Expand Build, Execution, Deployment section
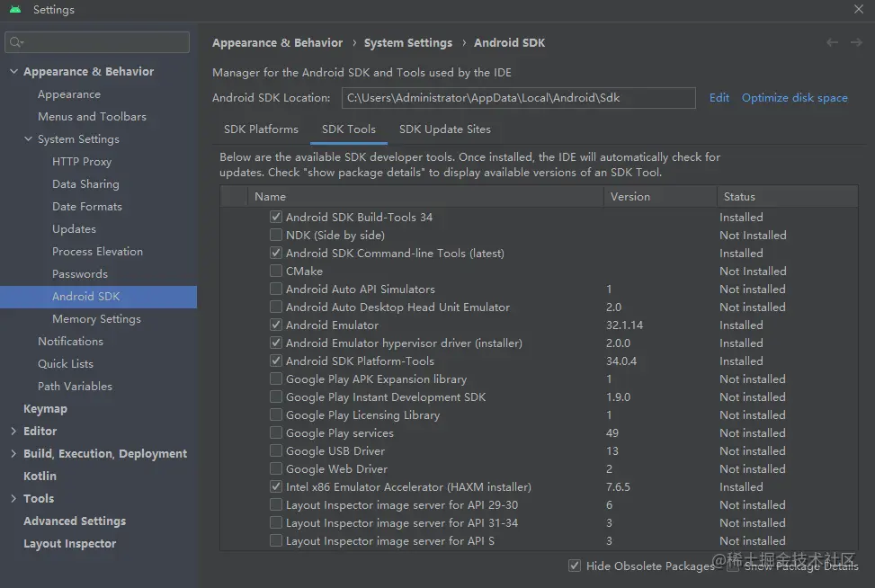 13,453
